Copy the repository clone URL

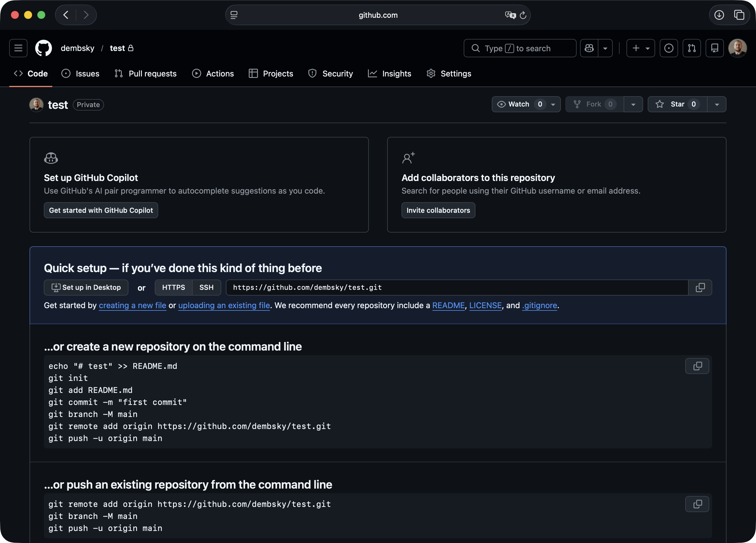(700, 288)
